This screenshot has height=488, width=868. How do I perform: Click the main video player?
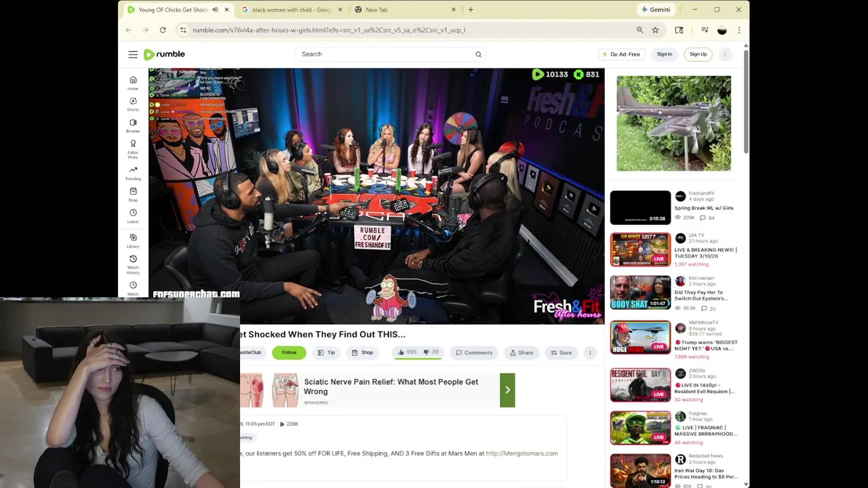376,196
